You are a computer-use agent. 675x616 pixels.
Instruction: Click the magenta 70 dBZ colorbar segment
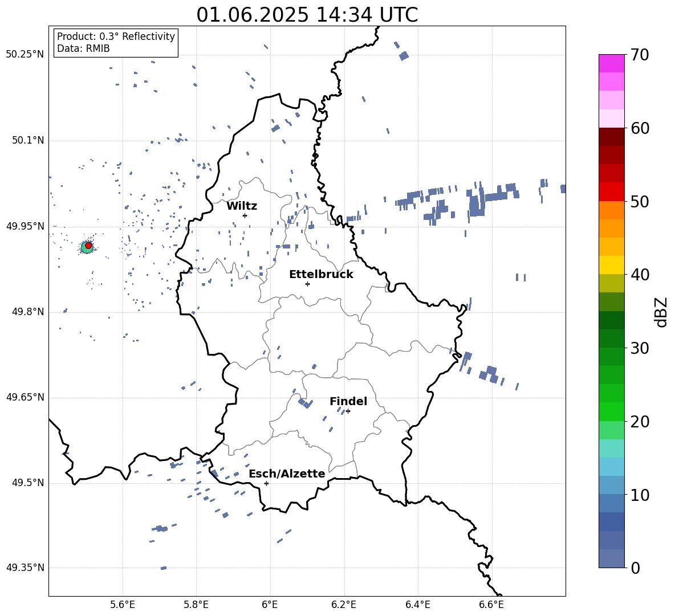(x=611, y=63)
